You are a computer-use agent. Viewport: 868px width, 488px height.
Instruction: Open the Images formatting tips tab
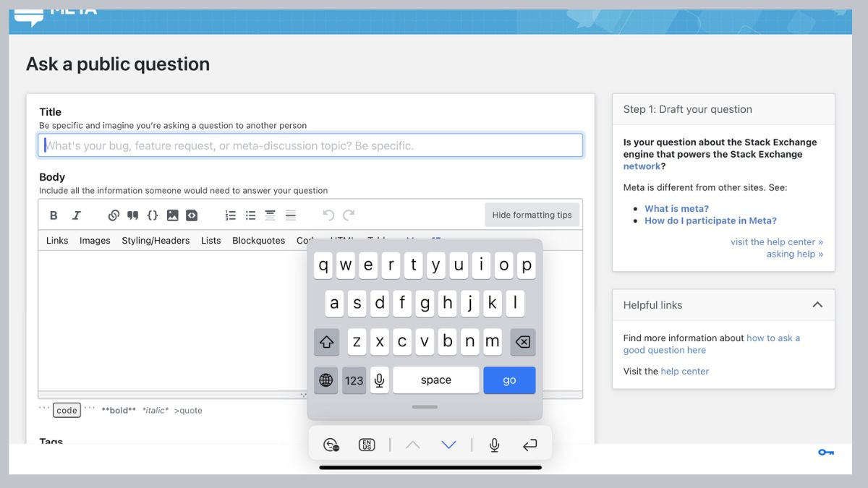coord(95,241)
